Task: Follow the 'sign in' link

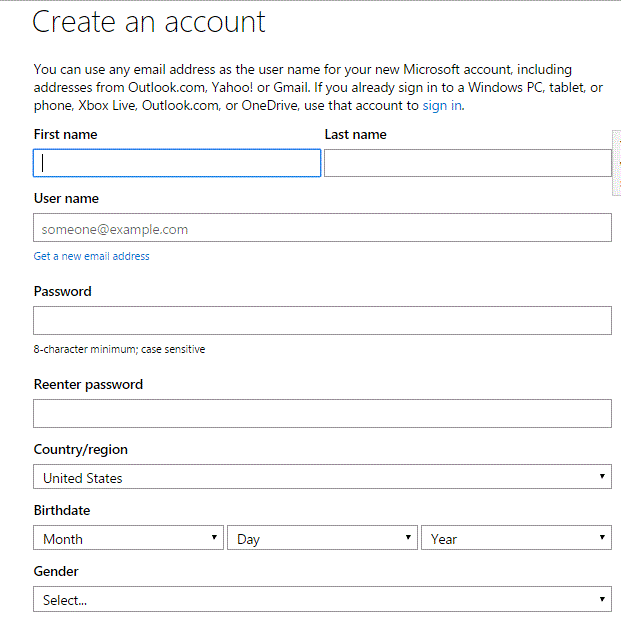Action: click(x=442, y=106)
